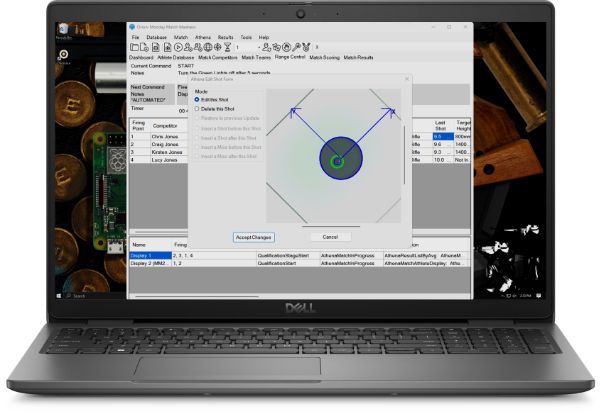
Task: Select competitor row Craig Jones
Action: point(158,144)
